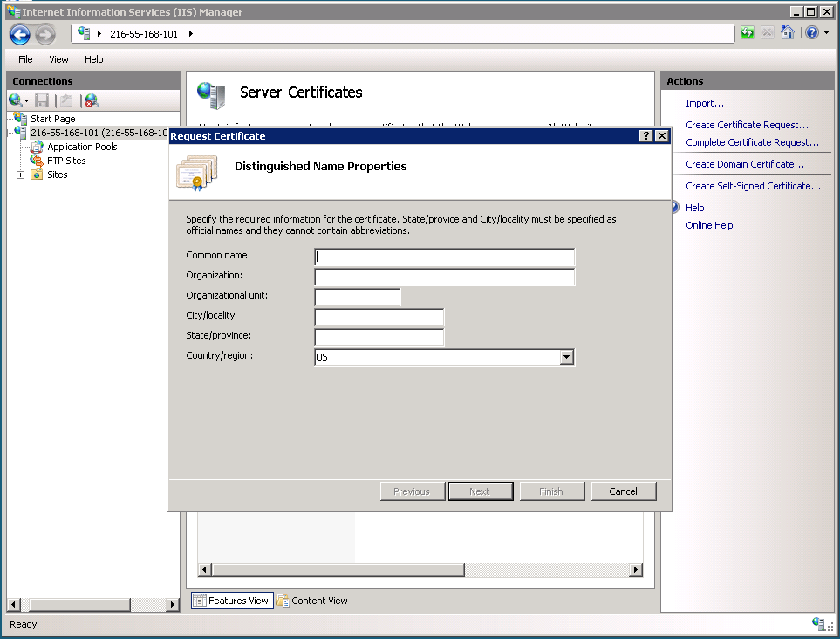
Task: Click arrow after 216-55-168-101 in address bar
Action: click(x=191, y=34)
